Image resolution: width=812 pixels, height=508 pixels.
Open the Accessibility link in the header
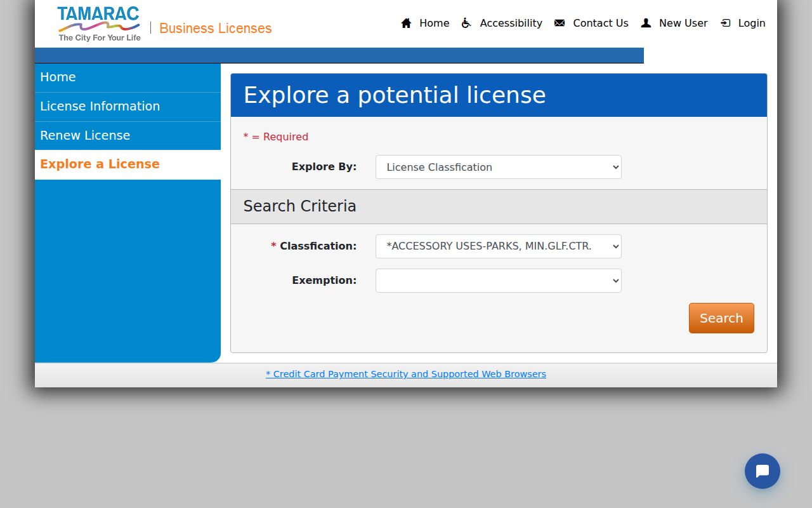[511, 23]
